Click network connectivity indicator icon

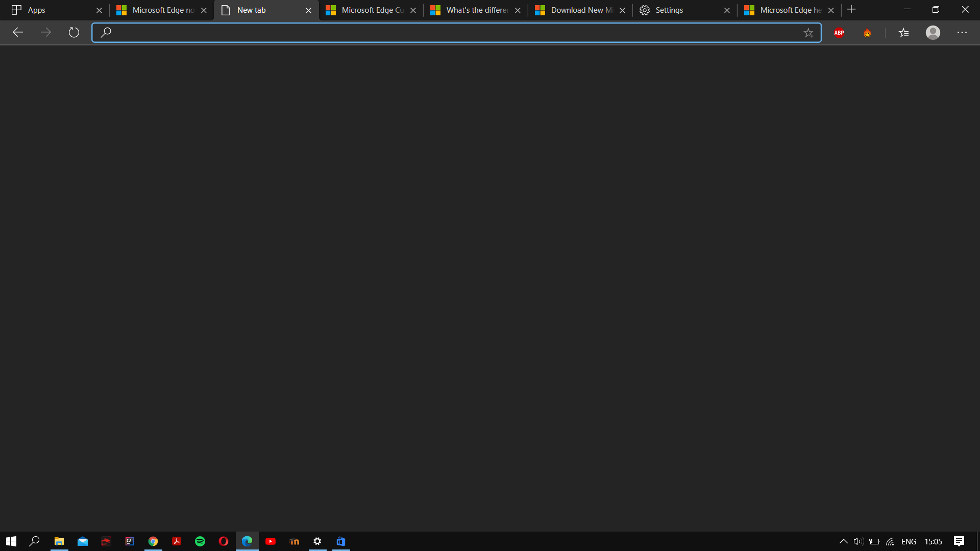[x=891, y=542]
